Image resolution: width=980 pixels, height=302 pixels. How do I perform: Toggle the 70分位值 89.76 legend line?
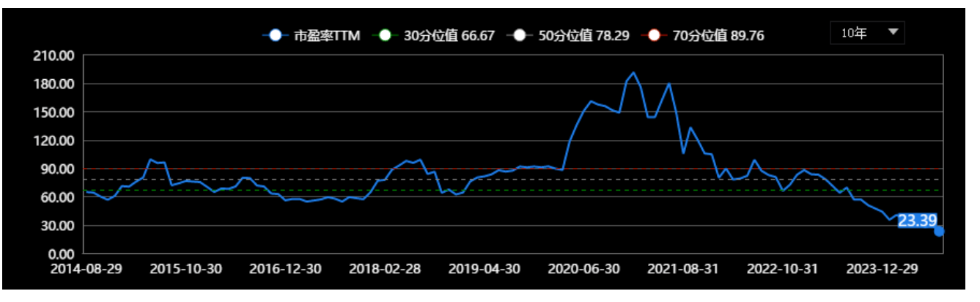[x=703, y=35]
